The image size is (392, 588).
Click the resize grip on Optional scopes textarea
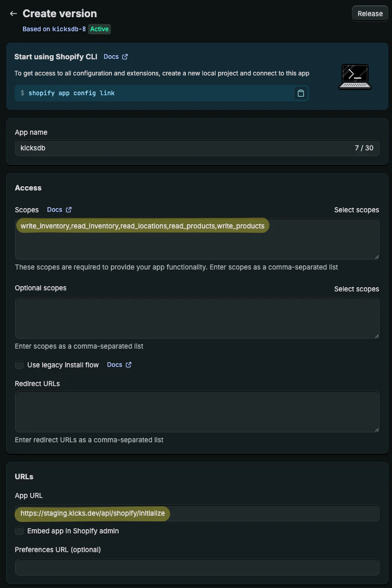(x=376, y=335)
